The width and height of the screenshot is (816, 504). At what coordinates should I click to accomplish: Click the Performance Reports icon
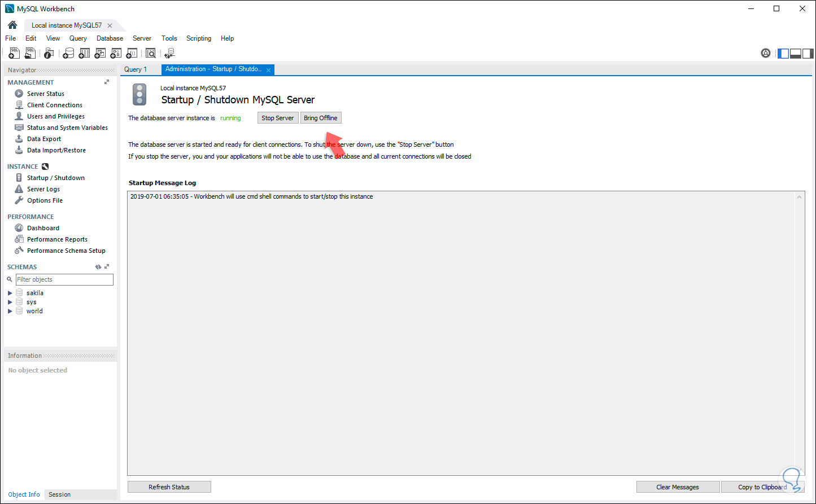19,239
